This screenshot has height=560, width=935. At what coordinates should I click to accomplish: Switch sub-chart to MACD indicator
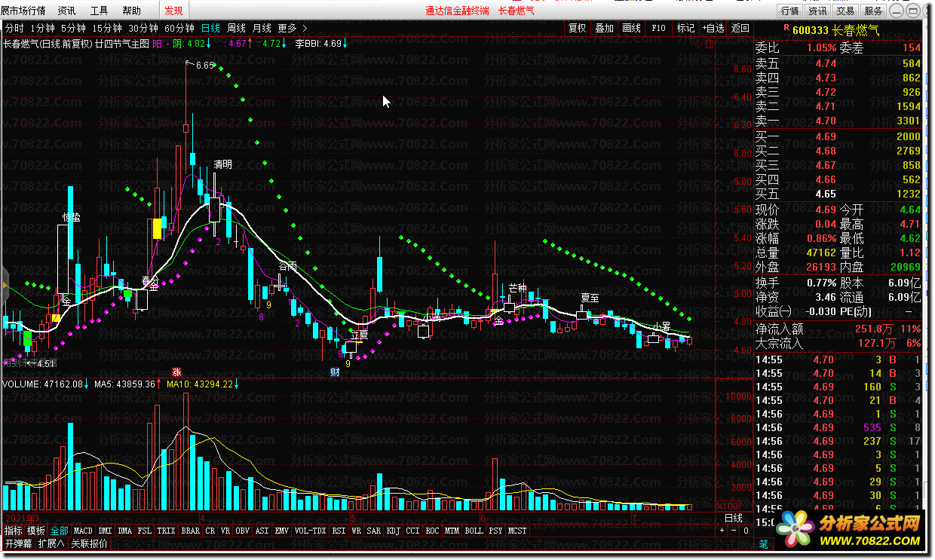point(84,531)
